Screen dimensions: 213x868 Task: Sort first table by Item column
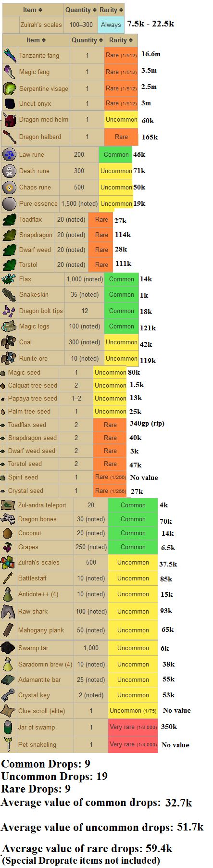coord(33,10)
